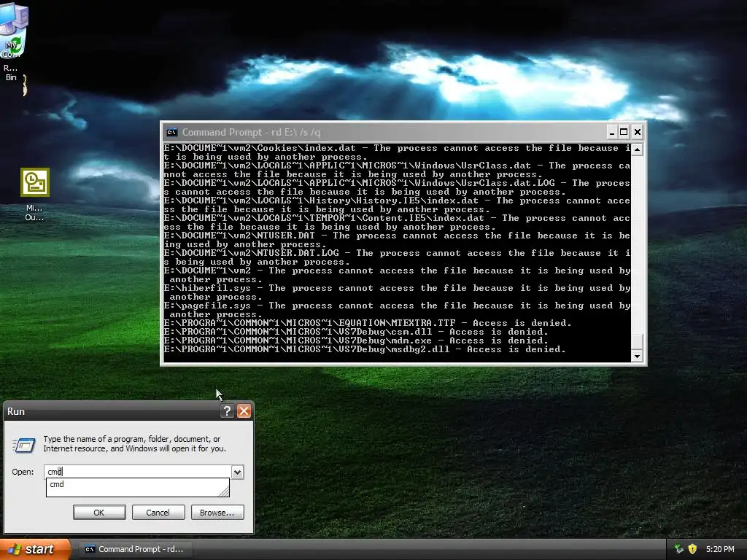The height and width of the screenshot is (560, 747).
Task: Click the Run dialog help question mark
Action: click(x=228, y=411)
